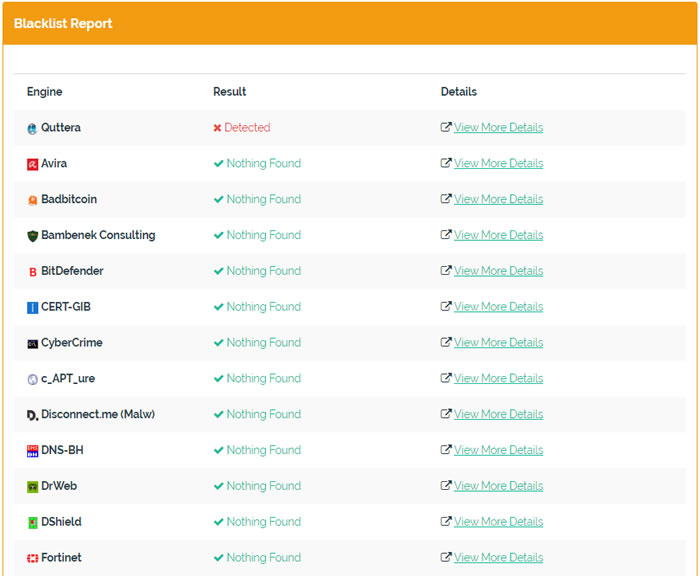This screenshot has height=576, width=700.
Task: Open View More Details for Disconnect.me
Action: click(498, 414)
